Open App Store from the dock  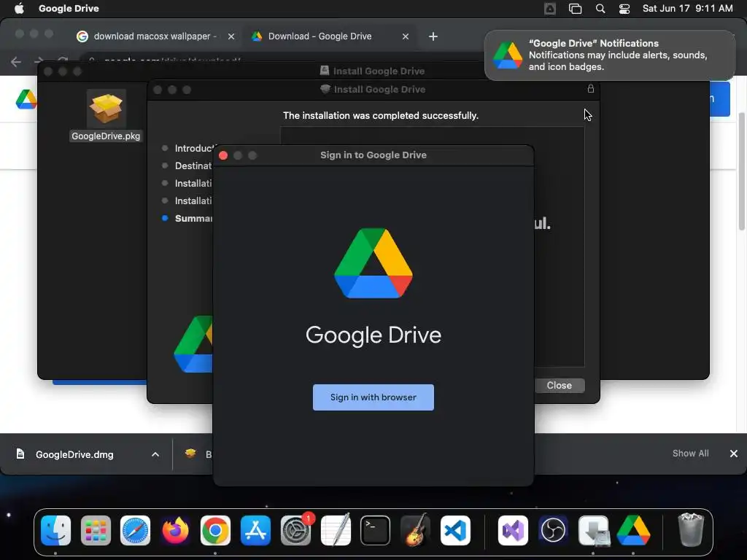point(255,530)
